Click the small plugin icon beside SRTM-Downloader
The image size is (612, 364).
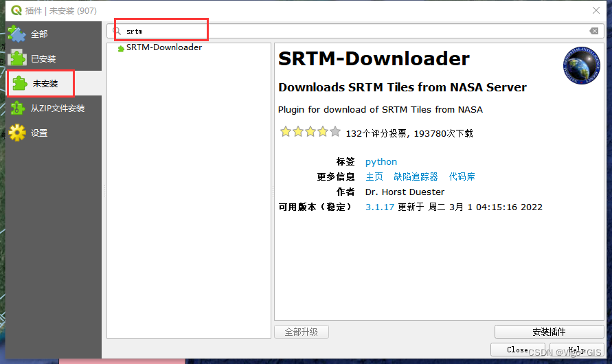click(121, 48)
